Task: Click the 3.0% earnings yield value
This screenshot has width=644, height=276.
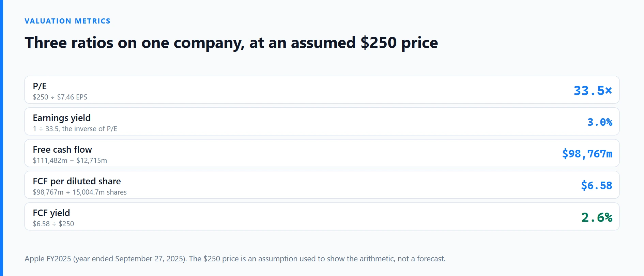Action: [x=600, y=122]
